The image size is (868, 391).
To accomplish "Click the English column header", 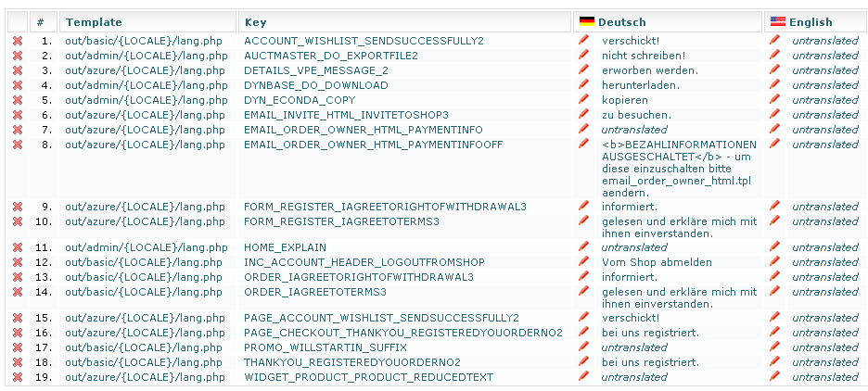I will click(811, 22).
